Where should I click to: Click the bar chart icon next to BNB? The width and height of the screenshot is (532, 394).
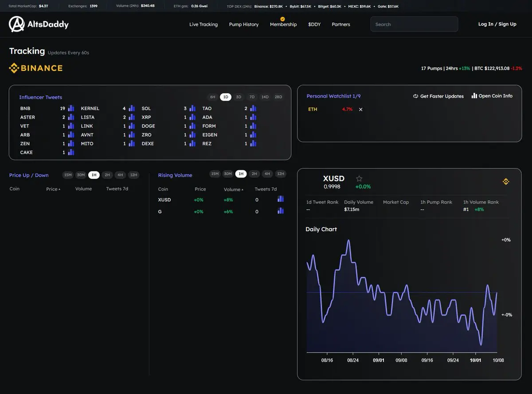pyautogui.click(x=71, y=108)
